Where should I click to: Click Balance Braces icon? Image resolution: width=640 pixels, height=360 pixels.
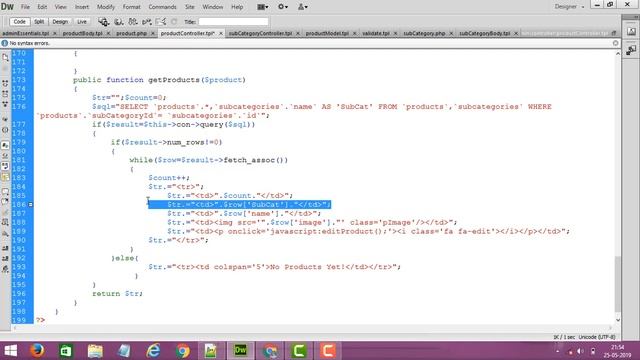tap(5, 130)
